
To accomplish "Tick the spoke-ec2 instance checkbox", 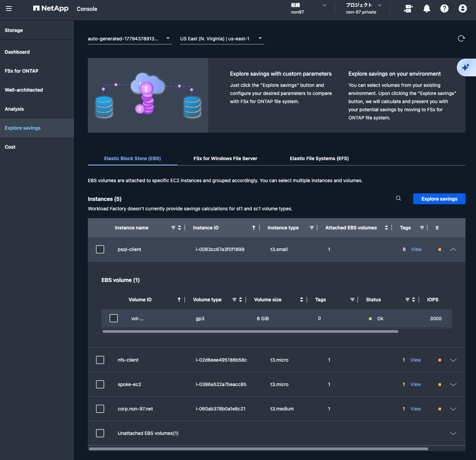I will click(x=100, y=384).
